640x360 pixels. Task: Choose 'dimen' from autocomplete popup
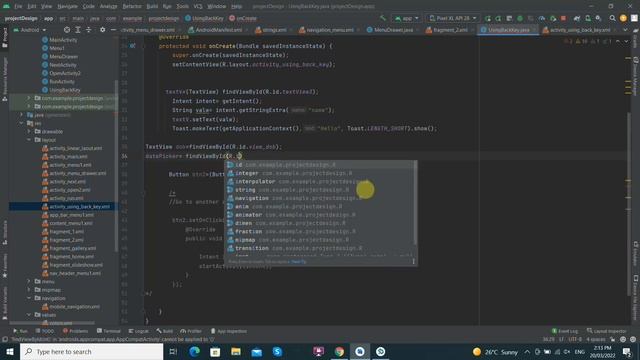pos(320,223)
